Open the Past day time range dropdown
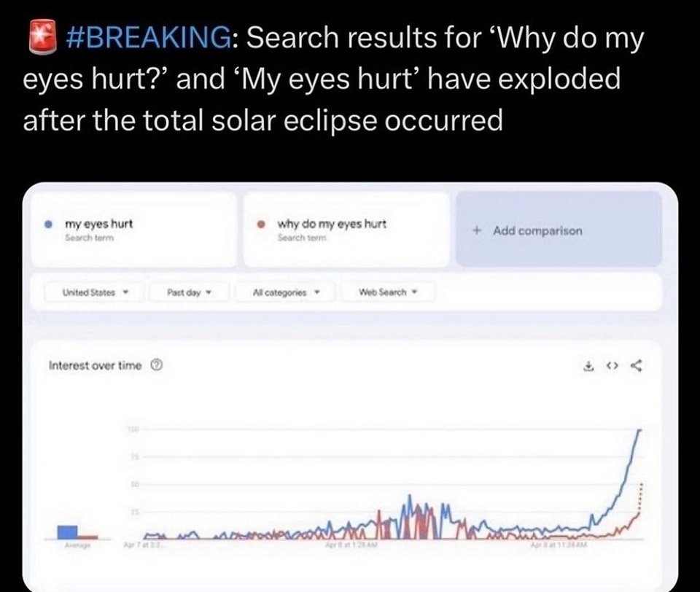700x592 pixels. click(x=190, y=292)
